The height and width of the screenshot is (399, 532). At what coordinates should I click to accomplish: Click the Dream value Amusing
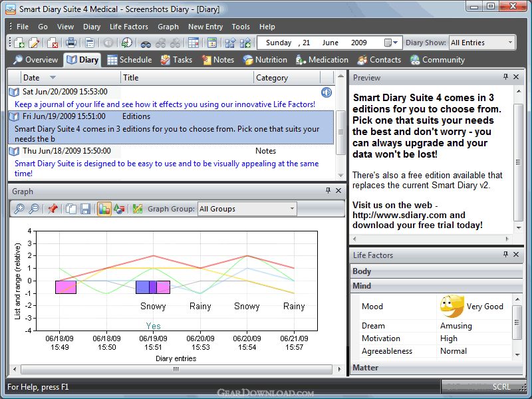(456, 326)
